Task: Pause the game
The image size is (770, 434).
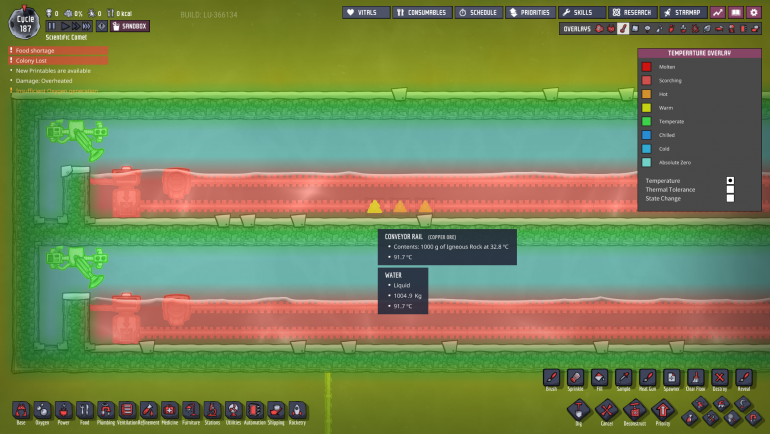Action: [52, 26]
